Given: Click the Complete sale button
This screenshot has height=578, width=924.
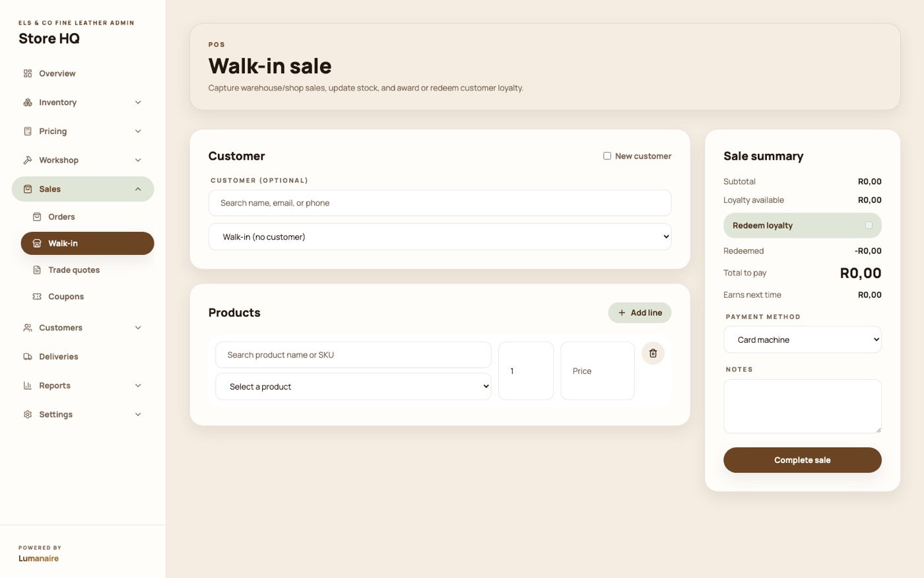Looking at the screenshot, I should (x=802, y=460).
